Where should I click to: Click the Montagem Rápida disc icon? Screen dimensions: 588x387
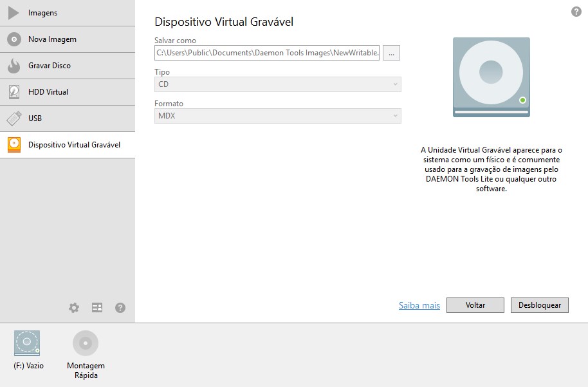tap(86, 343)
